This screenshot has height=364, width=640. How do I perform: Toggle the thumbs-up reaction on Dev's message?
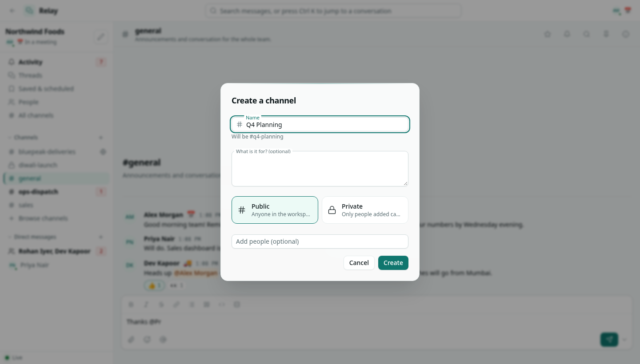155,285
